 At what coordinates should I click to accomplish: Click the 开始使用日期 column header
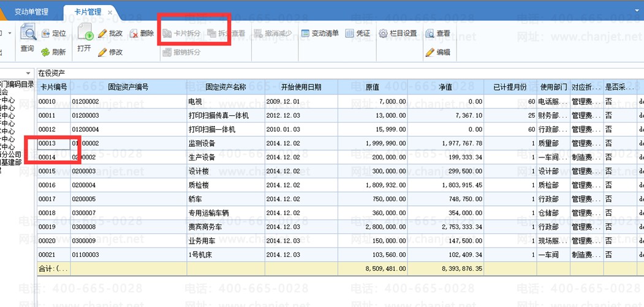(x=301, y=87)
